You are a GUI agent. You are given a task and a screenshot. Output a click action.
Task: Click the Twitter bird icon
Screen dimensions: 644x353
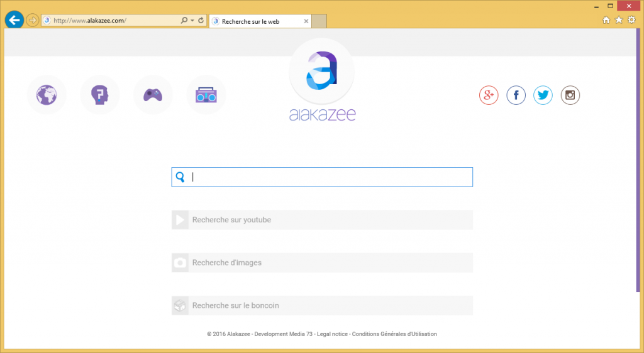click(543, 95)
